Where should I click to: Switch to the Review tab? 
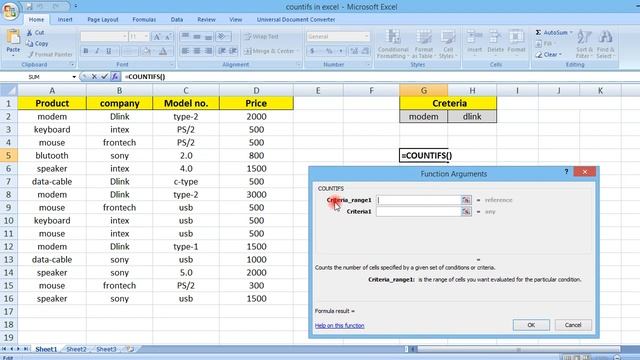[207, 19]
